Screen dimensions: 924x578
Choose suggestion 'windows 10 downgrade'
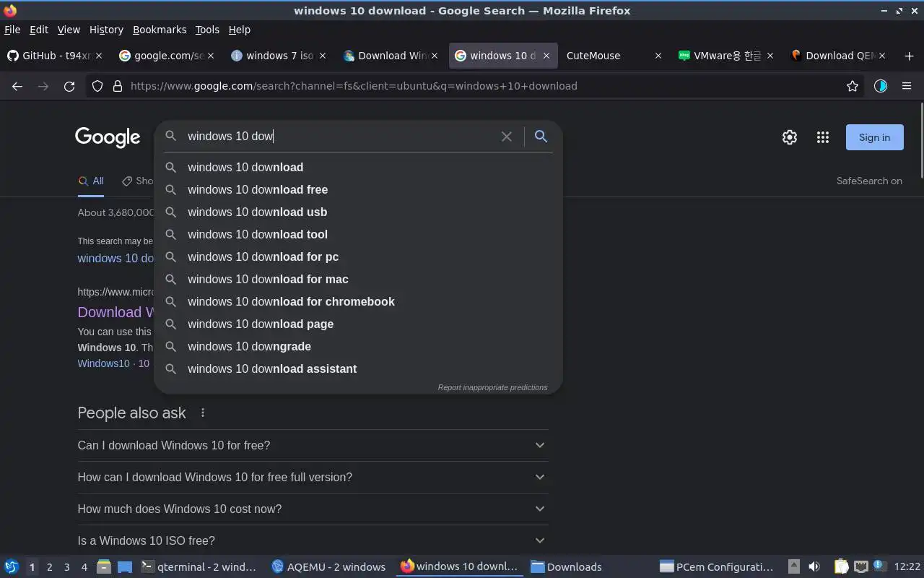(x=358, y=346)
